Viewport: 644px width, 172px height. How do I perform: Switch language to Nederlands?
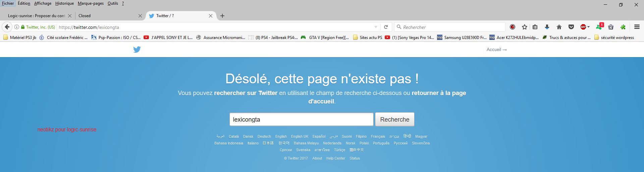(x=332, y=143)
